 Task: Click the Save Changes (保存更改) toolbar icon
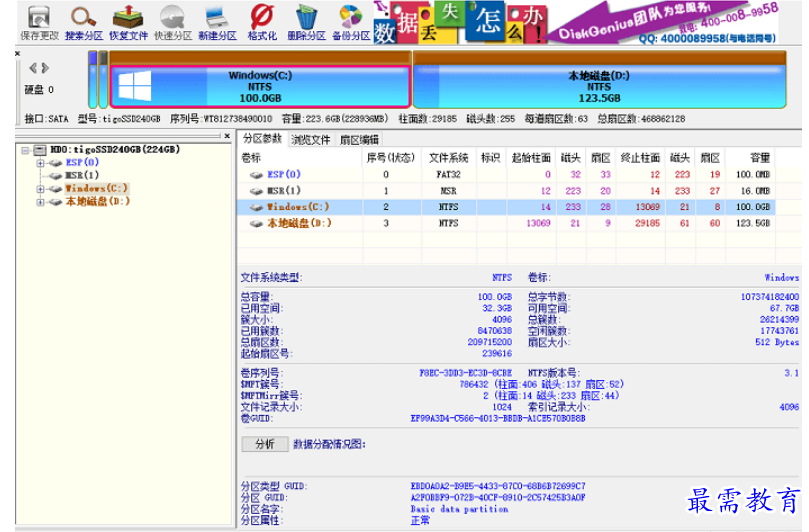point(39,23)
